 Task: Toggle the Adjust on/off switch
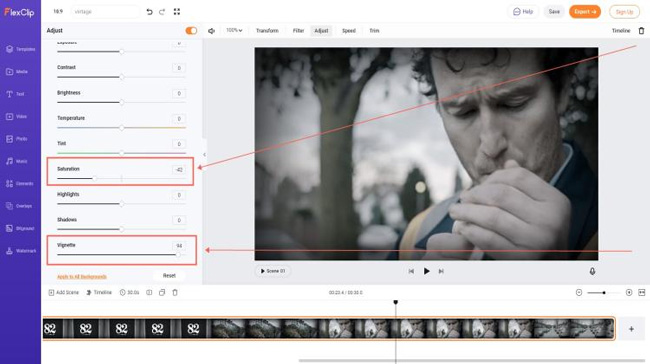tap(191, 31)
